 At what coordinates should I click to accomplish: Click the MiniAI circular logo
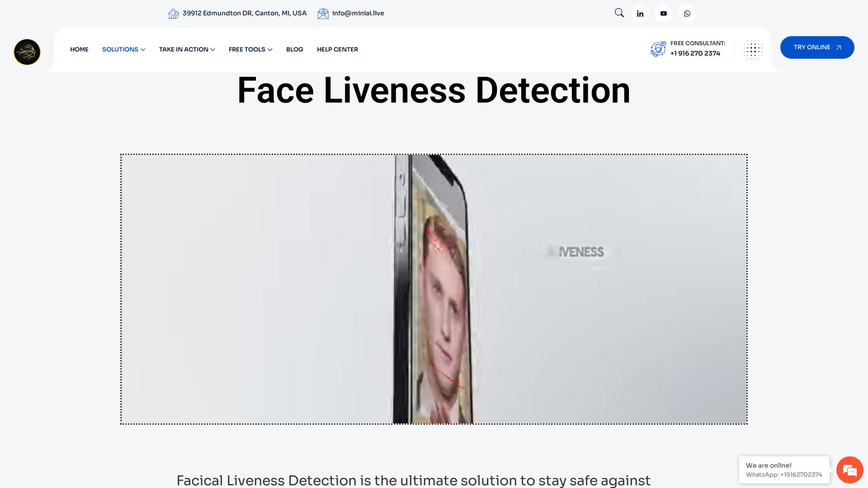pos(27,52)
